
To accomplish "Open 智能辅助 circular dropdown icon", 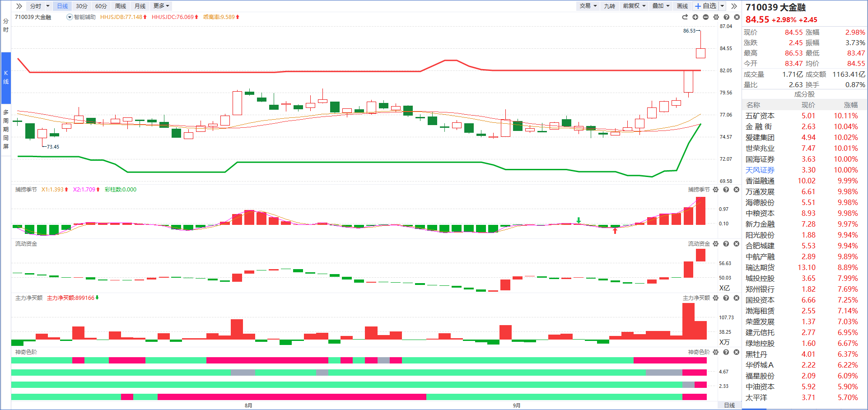I will coord(70,17).
